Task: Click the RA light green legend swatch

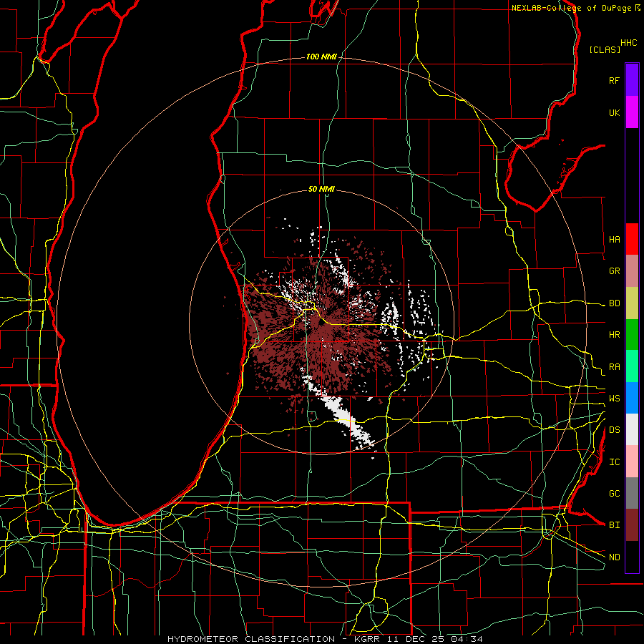Action: pyautogui.click(x=632, y=366)
